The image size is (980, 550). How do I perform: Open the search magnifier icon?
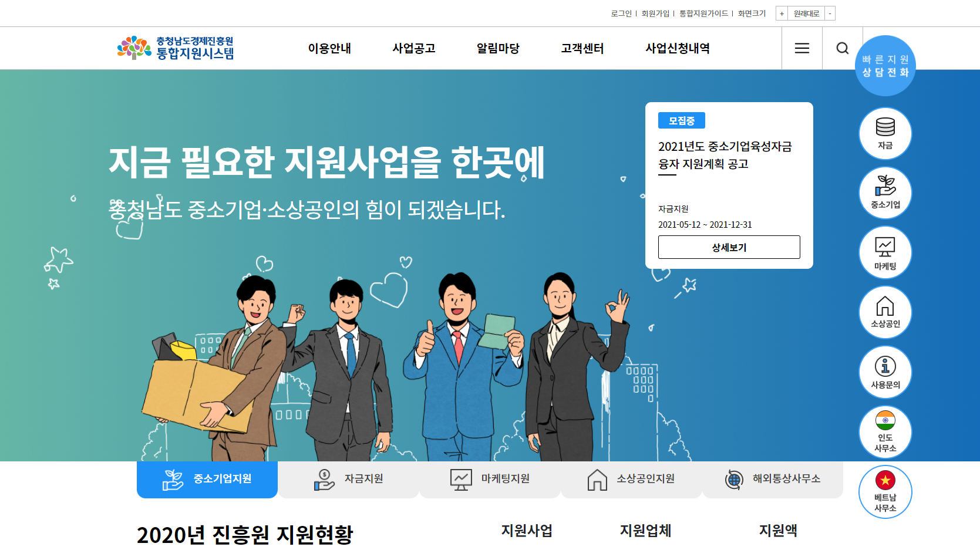click(843, 48)
